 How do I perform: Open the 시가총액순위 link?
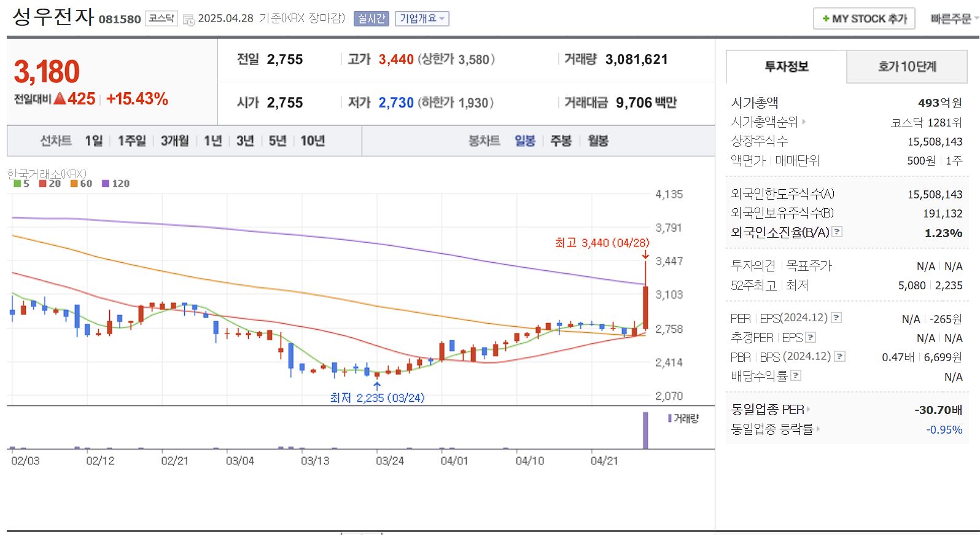(768, 122)
